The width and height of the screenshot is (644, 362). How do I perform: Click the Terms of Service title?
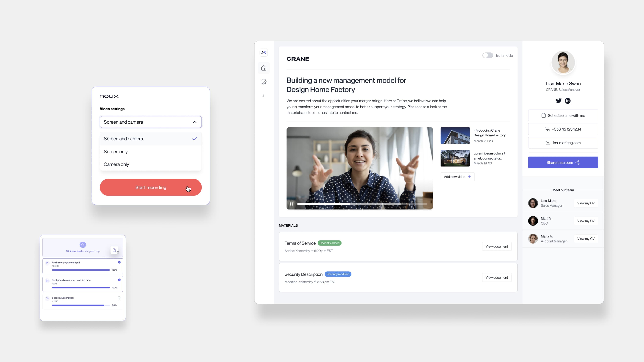[300, 243]
